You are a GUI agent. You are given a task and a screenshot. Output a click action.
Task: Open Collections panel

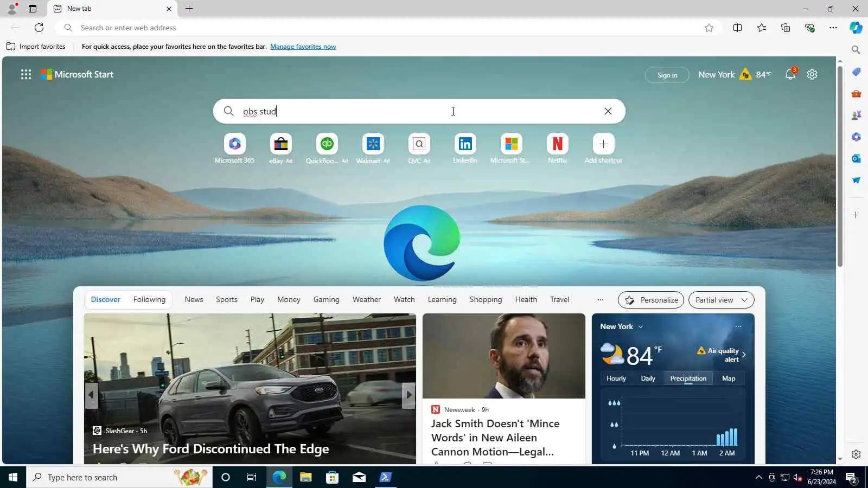(x=786, y=28)
